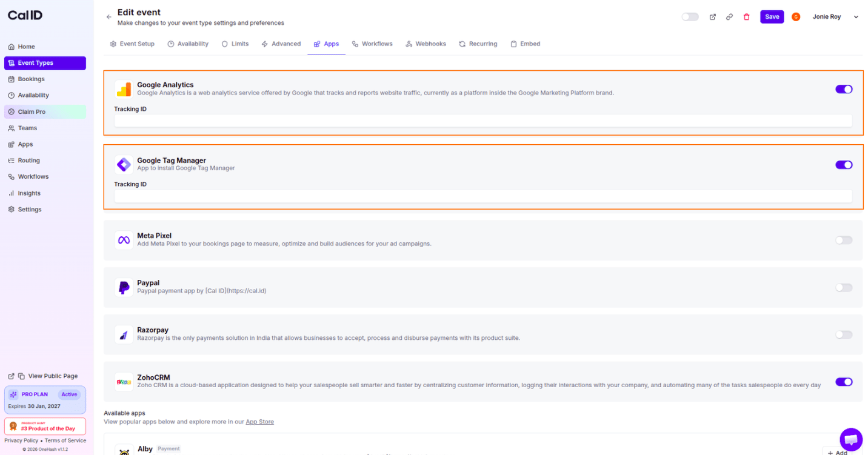The image size is (868, 455).
Task: Click the back arrow beside Edit event
Action: [109, 17]
